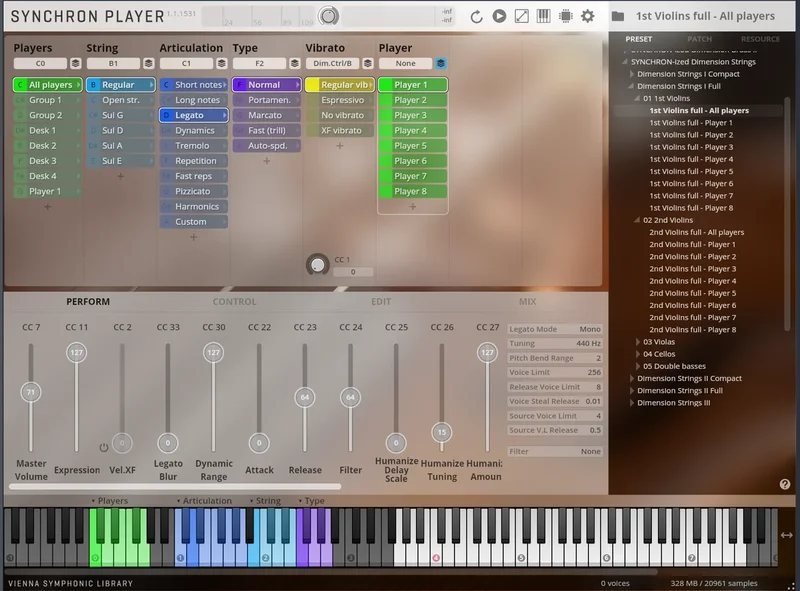Click the plus below Vibrato list

(x=340, y=146)
